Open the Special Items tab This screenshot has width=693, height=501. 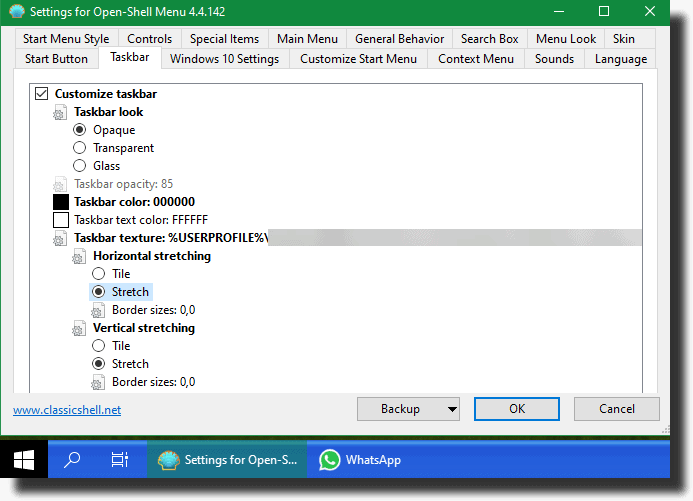(225, 39)
